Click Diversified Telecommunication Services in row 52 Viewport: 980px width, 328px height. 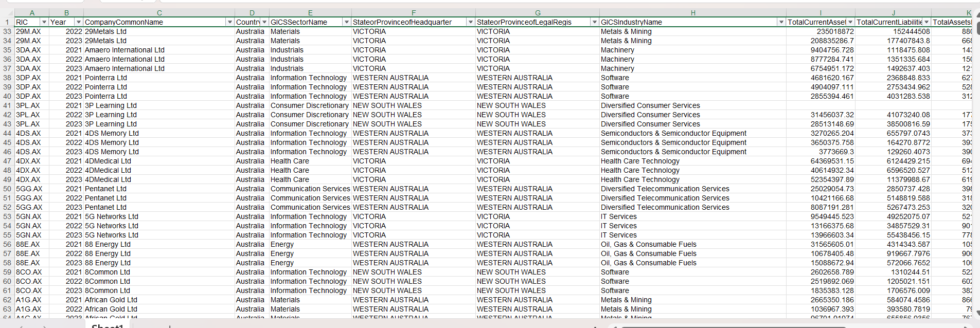click(x=665, y=207)
